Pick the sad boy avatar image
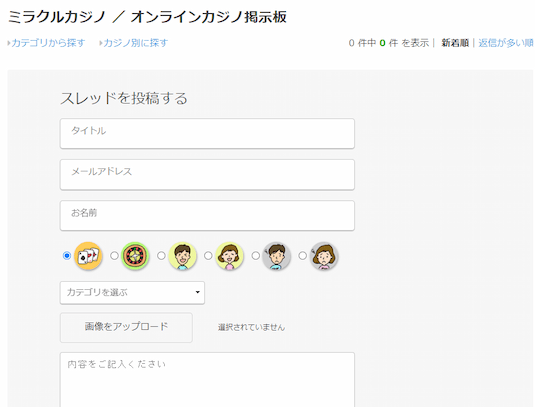The image size is (535, 407). [277, 256]
